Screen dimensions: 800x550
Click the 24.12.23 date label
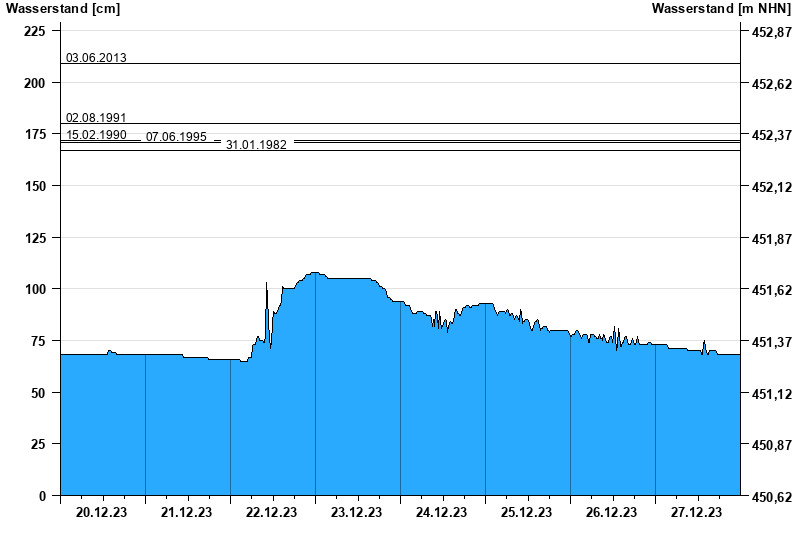coord(442,512)
